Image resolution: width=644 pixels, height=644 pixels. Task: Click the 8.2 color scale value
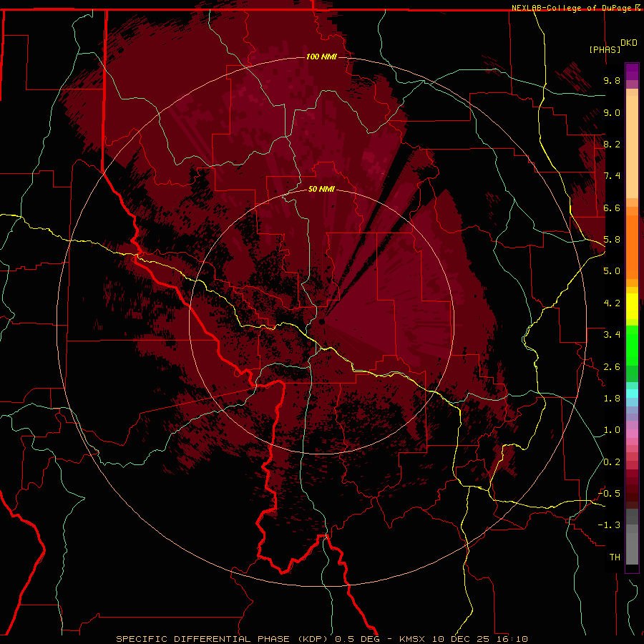pos(612,144)
